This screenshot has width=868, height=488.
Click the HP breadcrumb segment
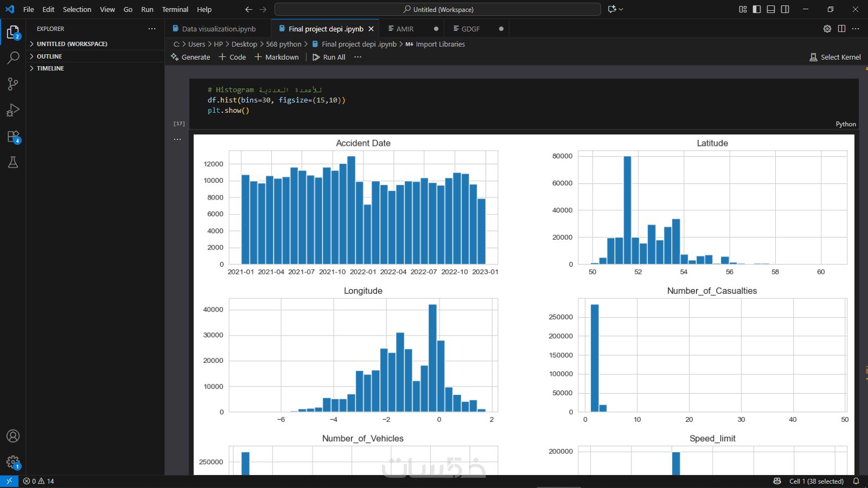point(218,44)
